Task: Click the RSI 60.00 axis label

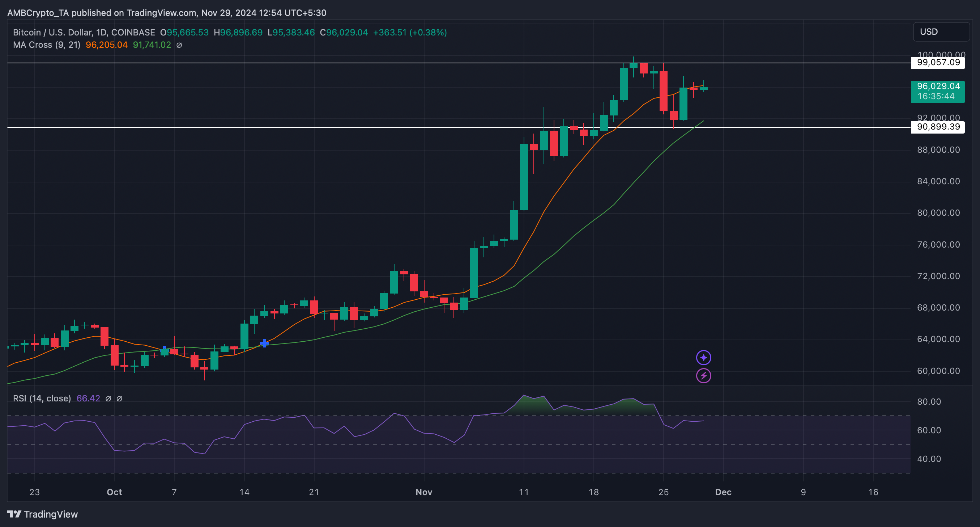Action: click(929, 430)
